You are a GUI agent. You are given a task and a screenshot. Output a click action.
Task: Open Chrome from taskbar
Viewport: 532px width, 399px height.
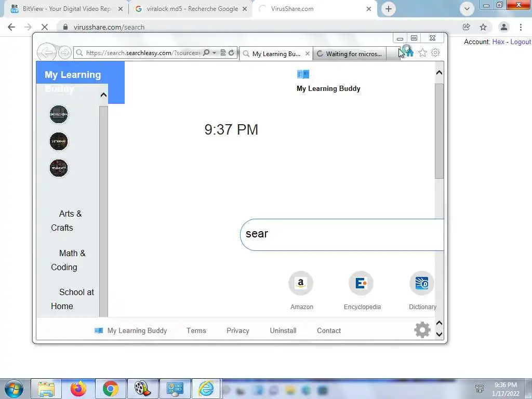(x=111, y=389)
